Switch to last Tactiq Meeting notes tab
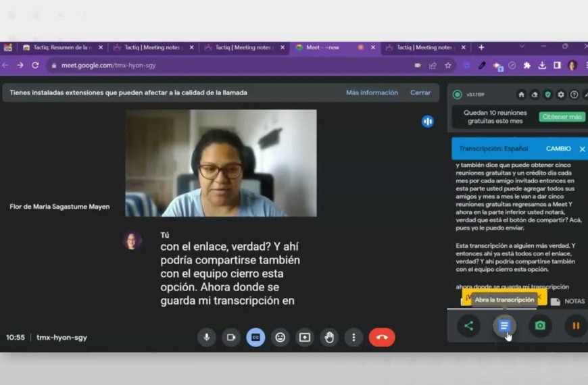The image size is (588, 385). point(424,47)
